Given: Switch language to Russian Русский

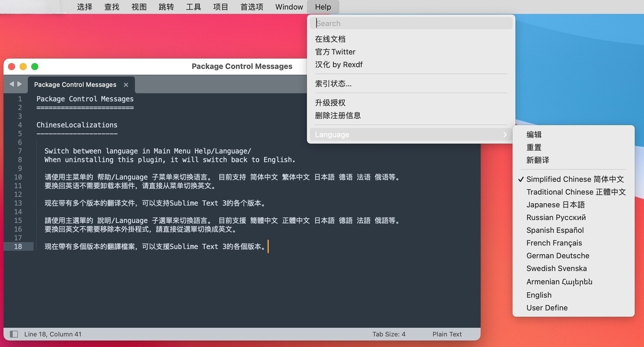Looking at the screenshot, I should pyautogui.click(x=573, y=217).
